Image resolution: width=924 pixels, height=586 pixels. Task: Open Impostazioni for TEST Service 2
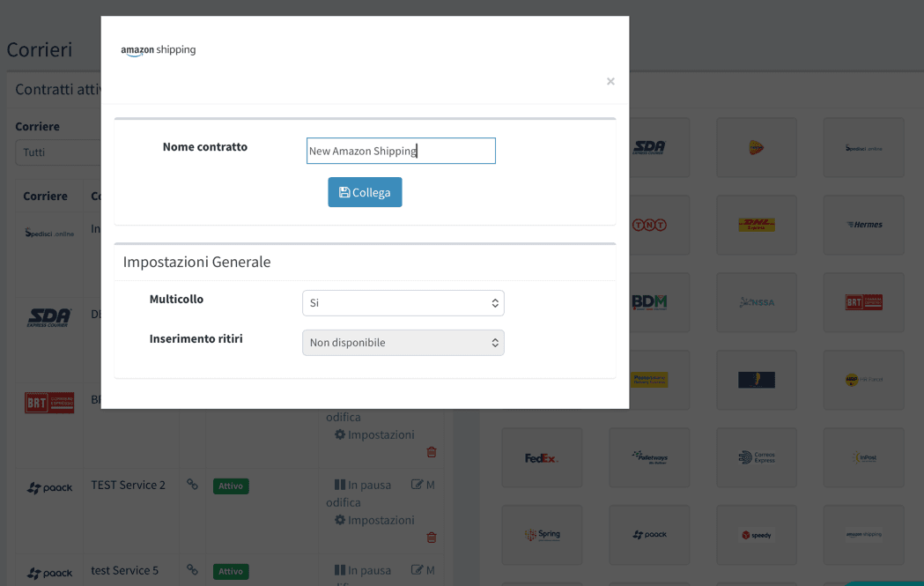(381, 520)
